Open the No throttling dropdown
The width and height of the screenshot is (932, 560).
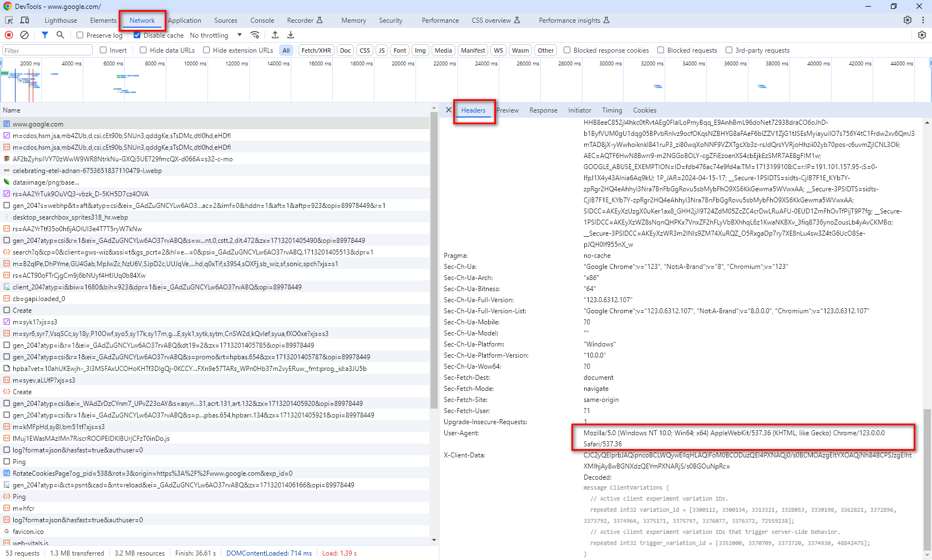[x=216, y=34]
